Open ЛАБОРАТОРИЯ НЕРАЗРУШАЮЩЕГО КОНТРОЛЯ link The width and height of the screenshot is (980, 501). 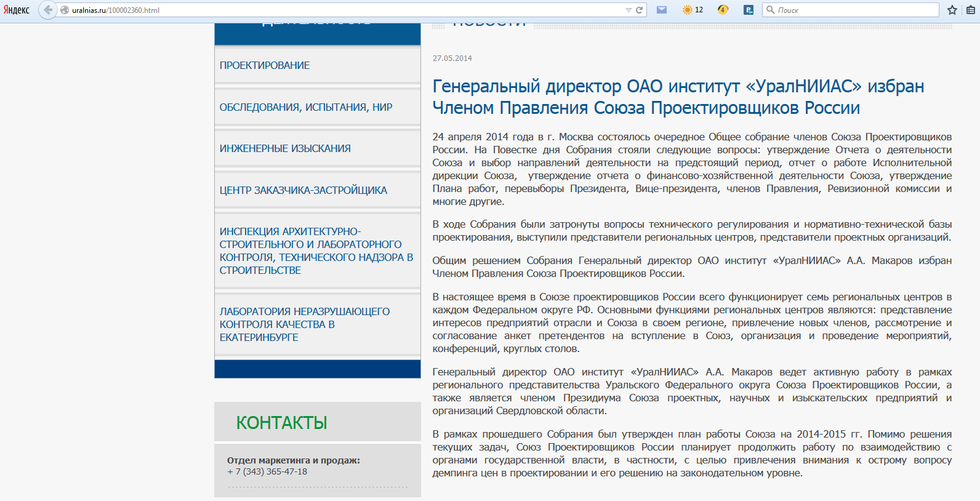(x=305, y=324)
